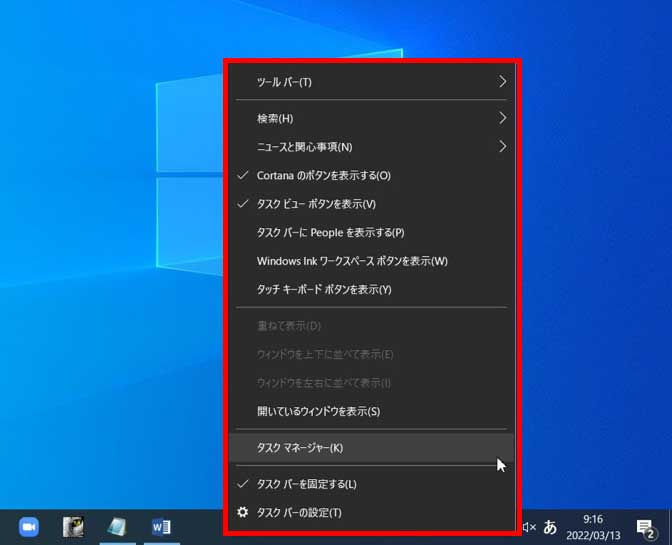Viewport: 672px width, 545px height.
Task: Choose 開いているウィンドウを表示 in the menu
Action: click(x=318, y=411)
